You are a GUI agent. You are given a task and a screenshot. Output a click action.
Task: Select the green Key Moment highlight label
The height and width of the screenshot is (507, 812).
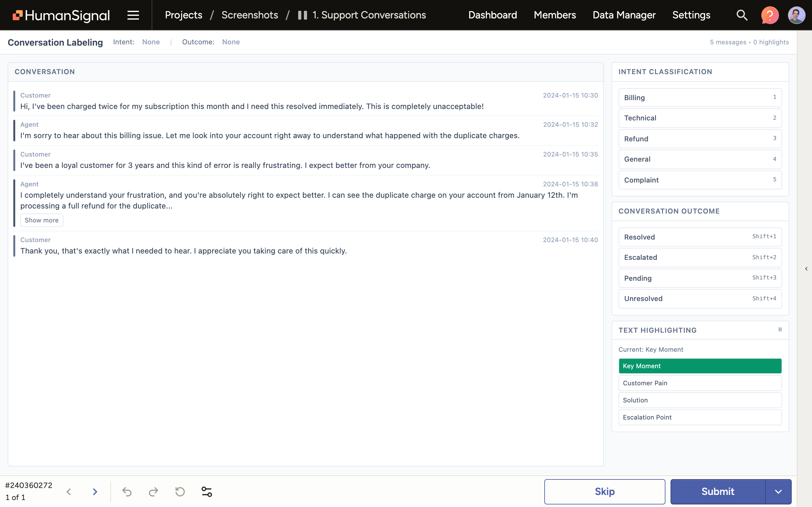point(700,366)
